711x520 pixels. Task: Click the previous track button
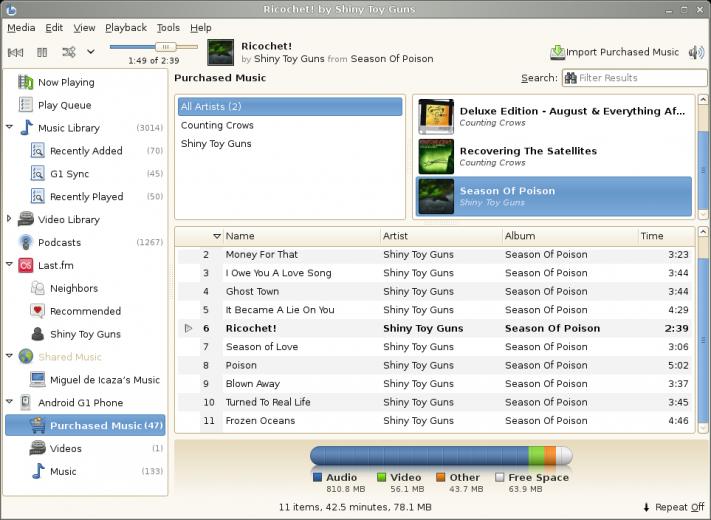tap(15, 52)
